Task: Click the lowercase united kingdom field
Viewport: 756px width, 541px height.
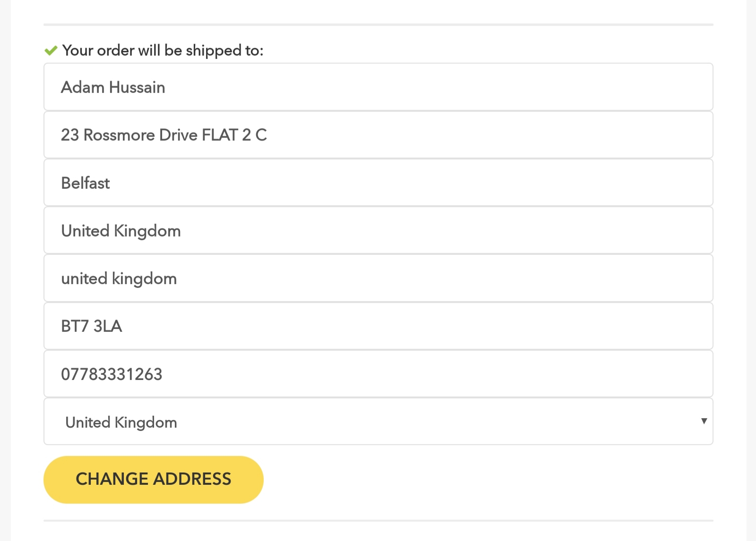Action: pos(378,279)
